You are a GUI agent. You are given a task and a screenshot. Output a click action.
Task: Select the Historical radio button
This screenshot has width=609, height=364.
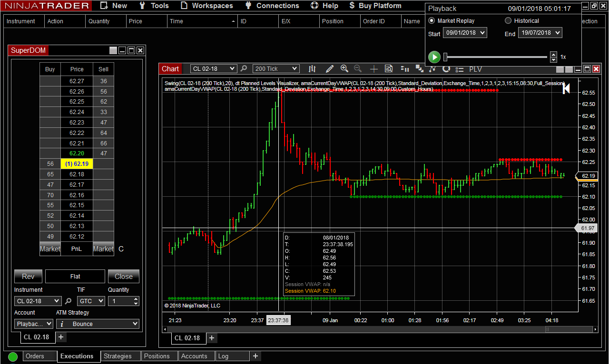pos(508,21)
